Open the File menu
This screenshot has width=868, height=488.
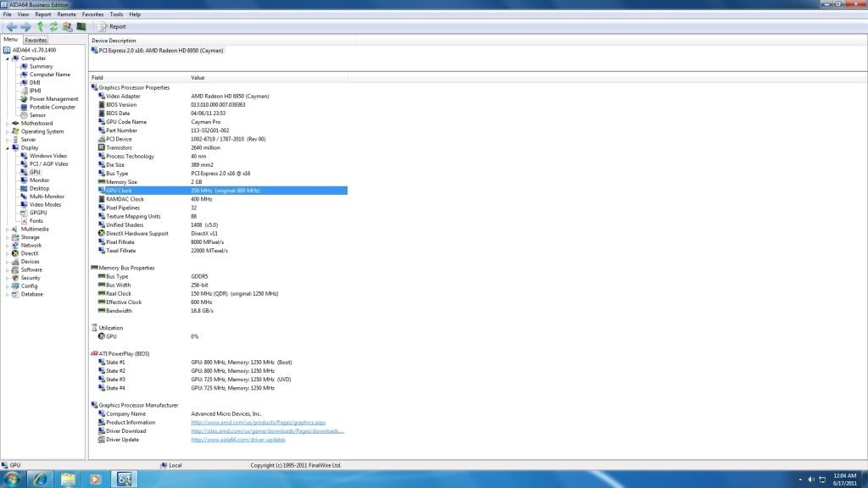click(x=7, y=14)
